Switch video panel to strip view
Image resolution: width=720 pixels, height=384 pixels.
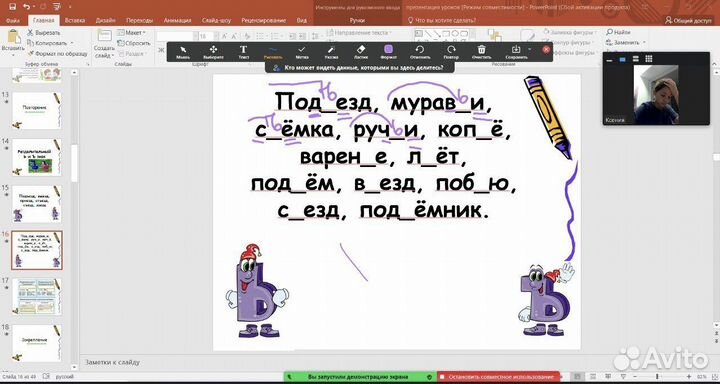(x=636, y=59)
